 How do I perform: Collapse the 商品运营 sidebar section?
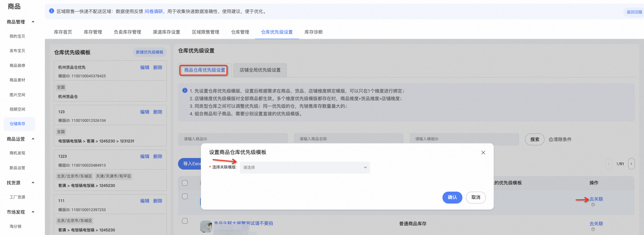[33, 139]
